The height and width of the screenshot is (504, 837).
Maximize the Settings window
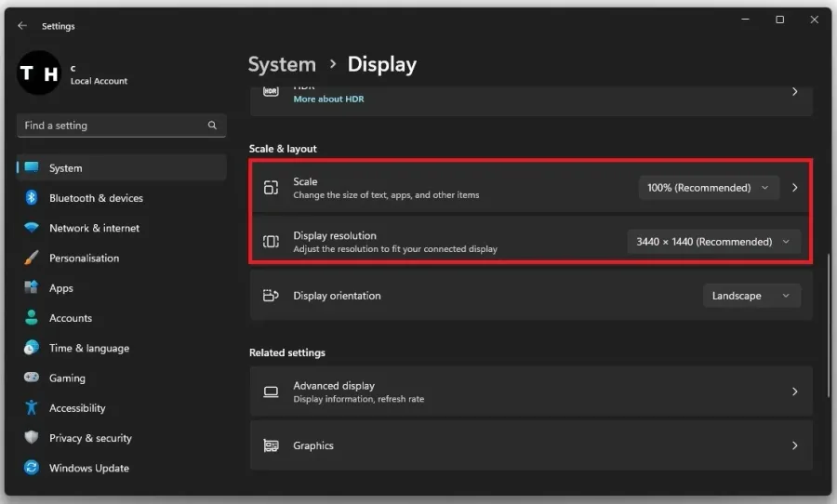780,20
